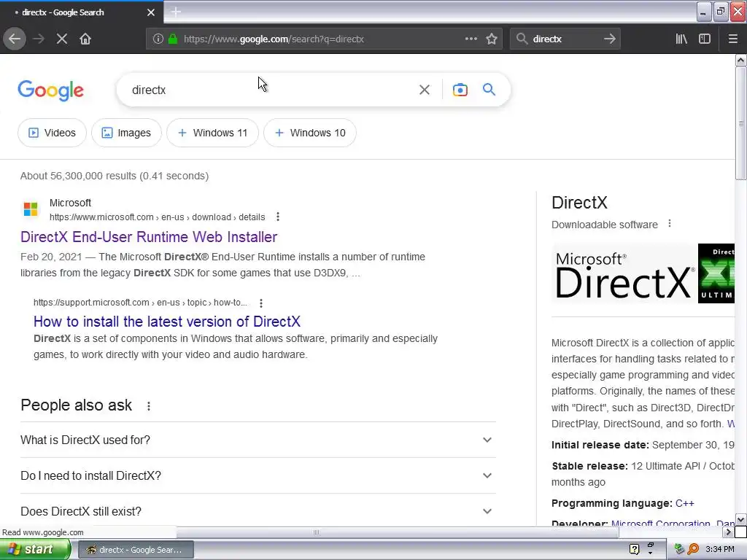The height and width of the screenshot is (560, 747).
Task: Click the blue Google search magnifier button
Action: [489, 89]
